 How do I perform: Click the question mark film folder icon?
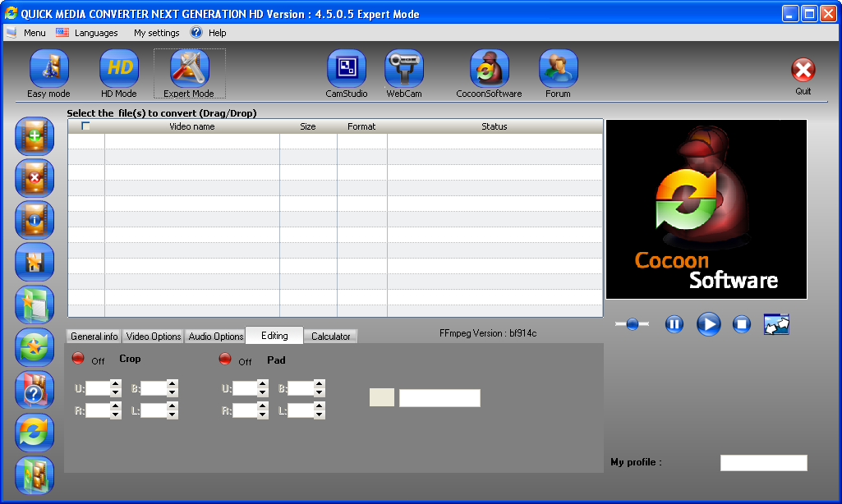35,390
